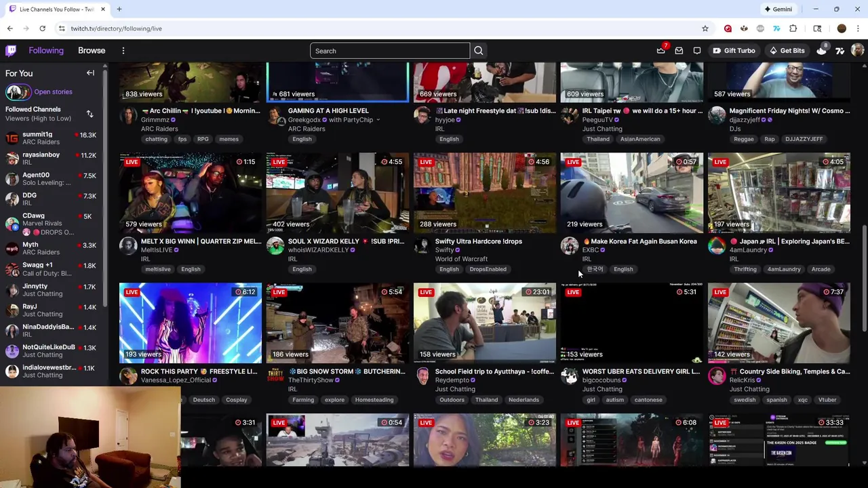Click the Vtuber tag

pos(827,400)
